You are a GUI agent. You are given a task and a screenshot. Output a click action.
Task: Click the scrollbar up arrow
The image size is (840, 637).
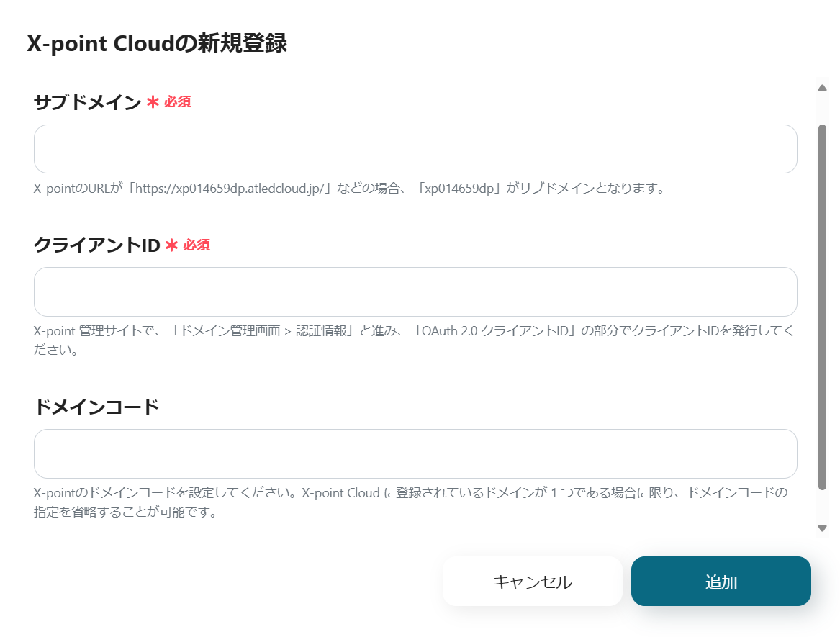click(x=822, y=88)
